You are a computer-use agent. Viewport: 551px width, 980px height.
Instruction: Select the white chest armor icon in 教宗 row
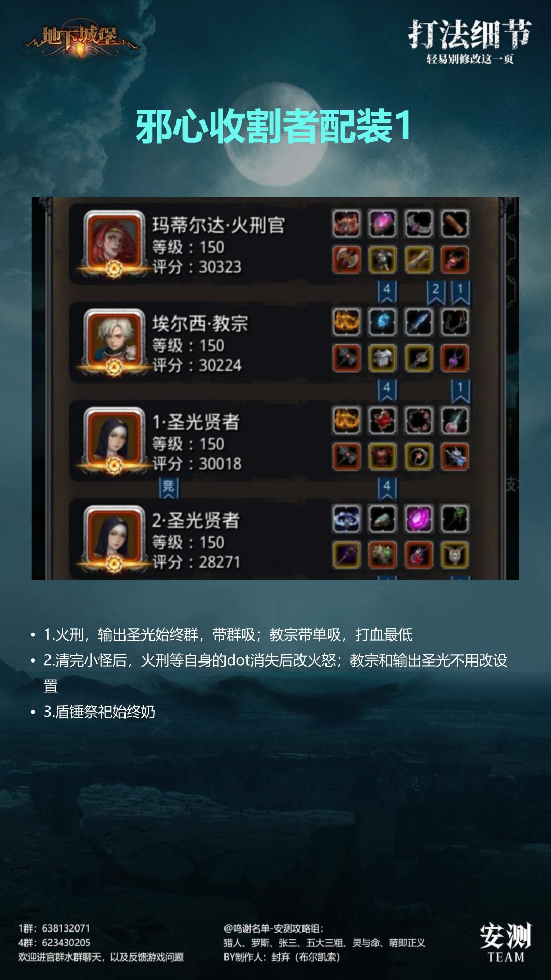(383, 358)
